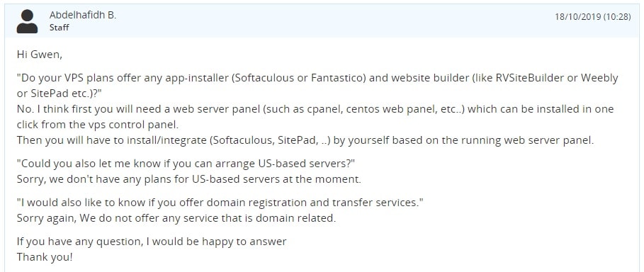Click the 'Sorry, we don't have any plans' reply
This screenshot has width=644, height=272.
(189, 179)
